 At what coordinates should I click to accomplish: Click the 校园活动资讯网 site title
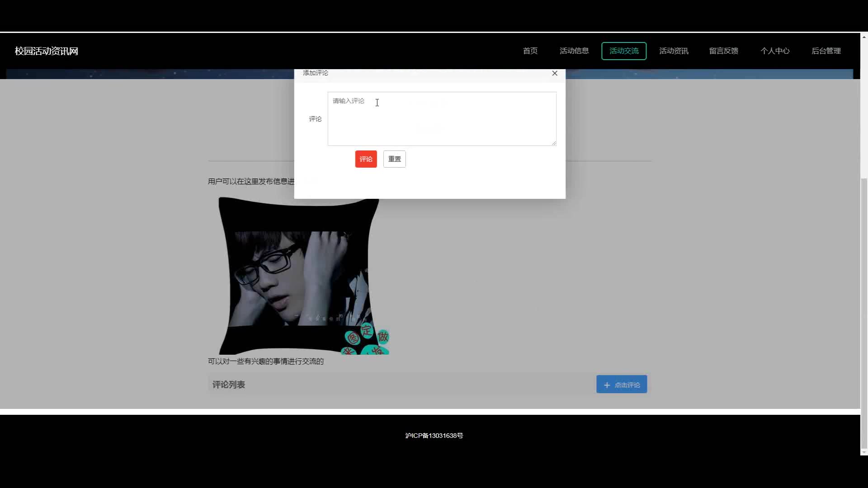pos(47,51)
